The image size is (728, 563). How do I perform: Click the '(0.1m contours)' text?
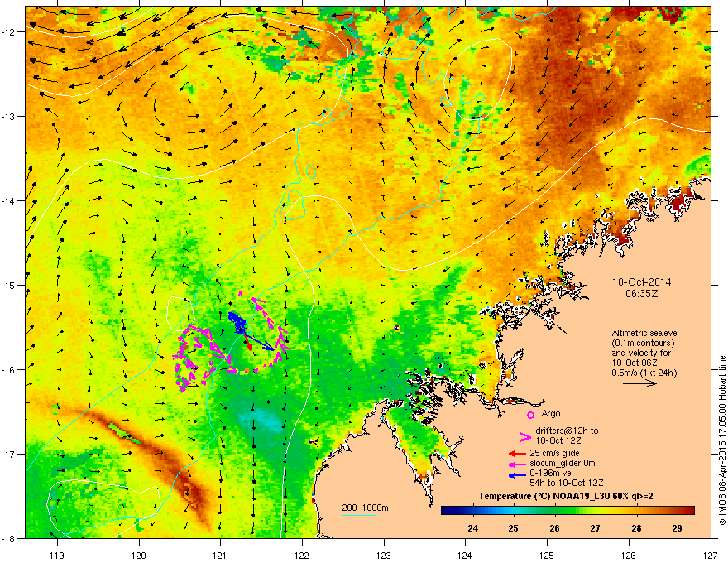coord(643,343)
